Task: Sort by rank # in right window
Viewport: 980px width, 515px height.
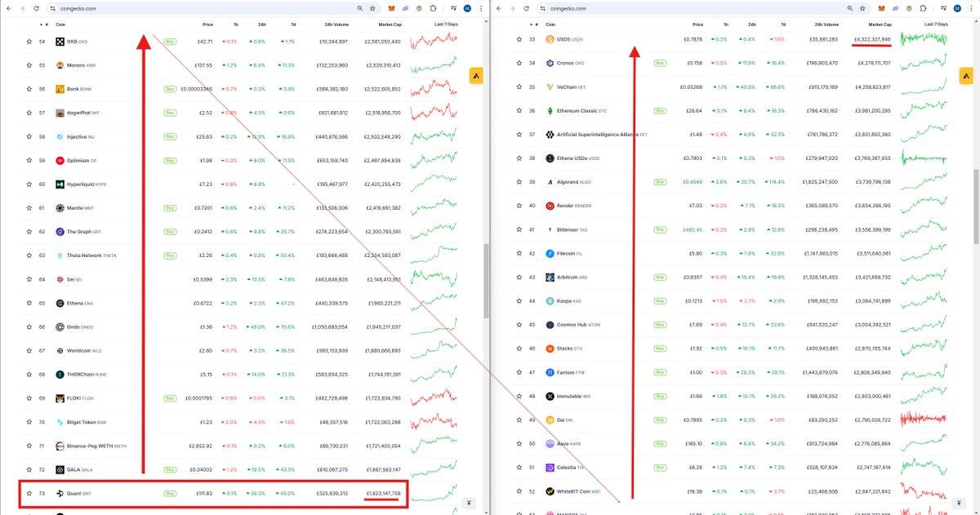Action: coord(536,24)
